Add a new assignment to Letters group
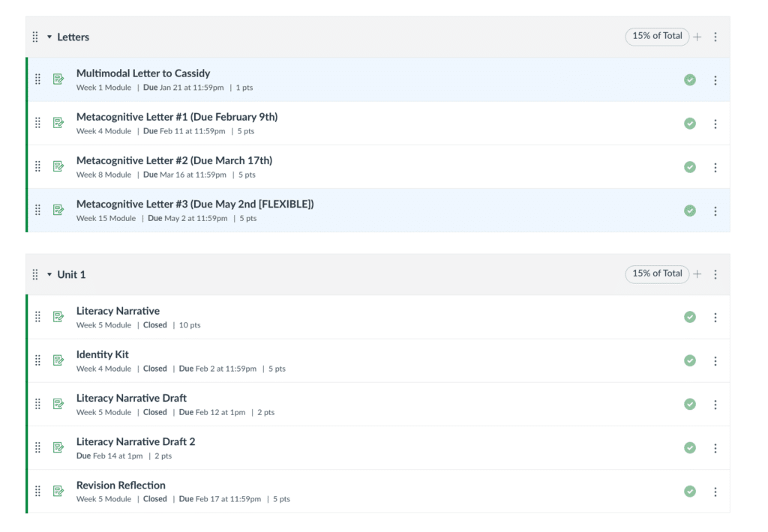The image size is (768, 532). 697,36
